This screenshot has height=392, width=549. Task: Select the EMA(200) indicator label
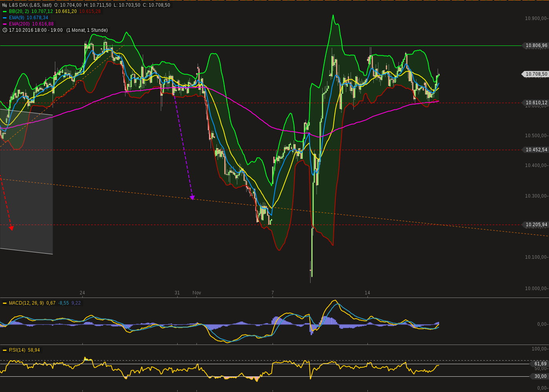click(19, 24)
